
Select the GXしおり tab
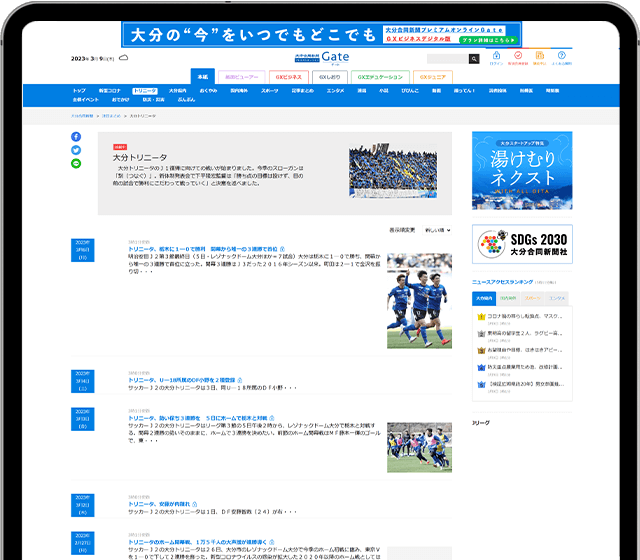(330, 77)
